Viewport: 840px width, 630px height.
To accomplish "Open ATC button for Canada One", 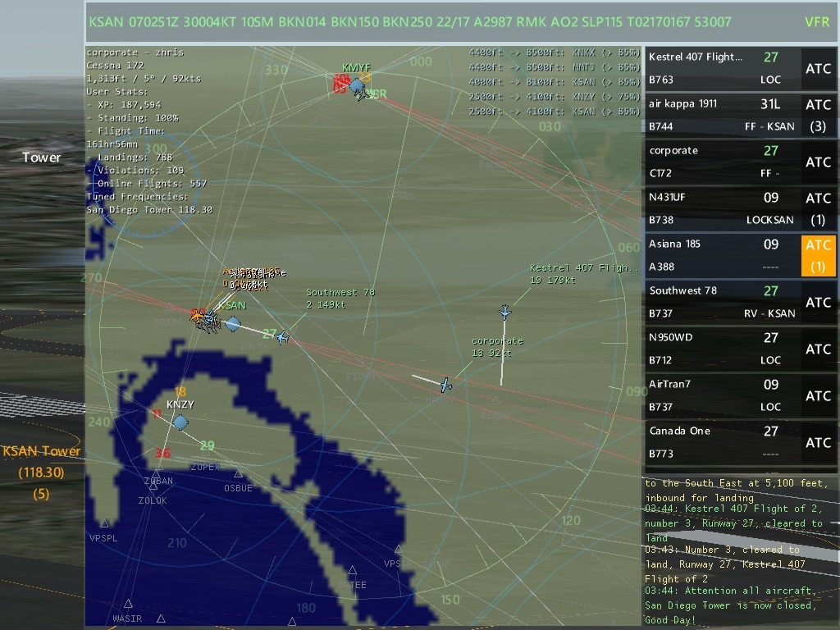I will 818,442.
